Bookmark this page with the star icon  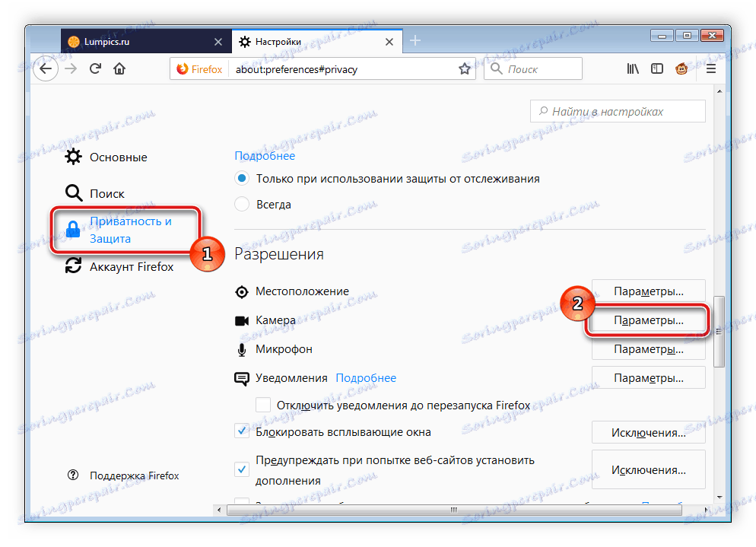click(465, 68)
